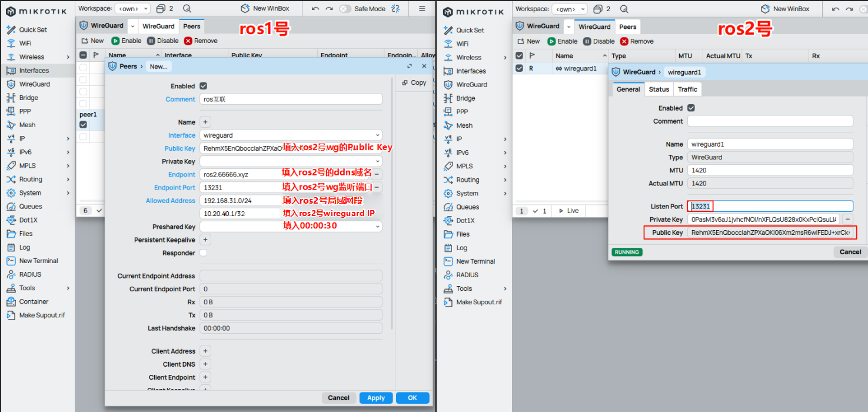Switch to Status tab in wireguard1 dialog
The image size is (868, 412).
[659, 89]
